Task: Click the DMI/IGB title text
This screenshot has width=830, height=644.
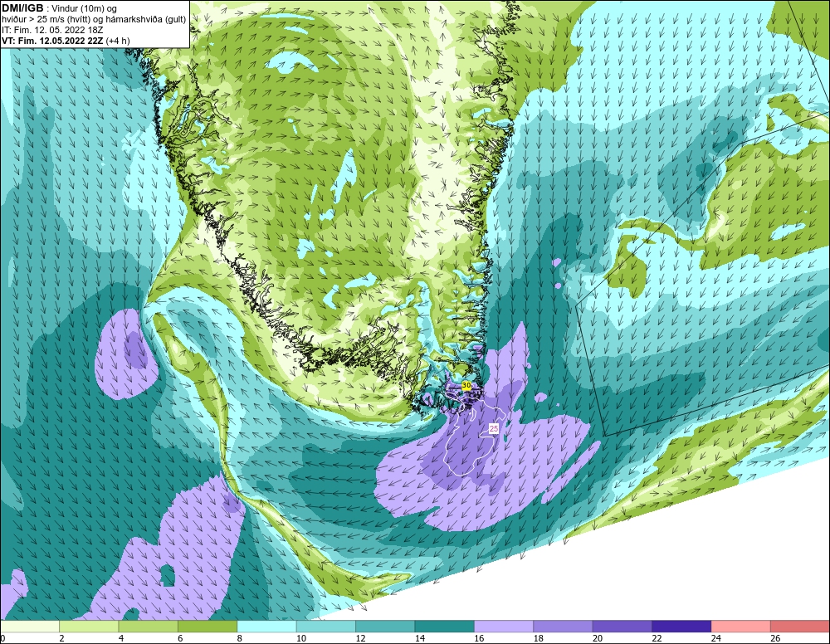Action: (22, 8)
